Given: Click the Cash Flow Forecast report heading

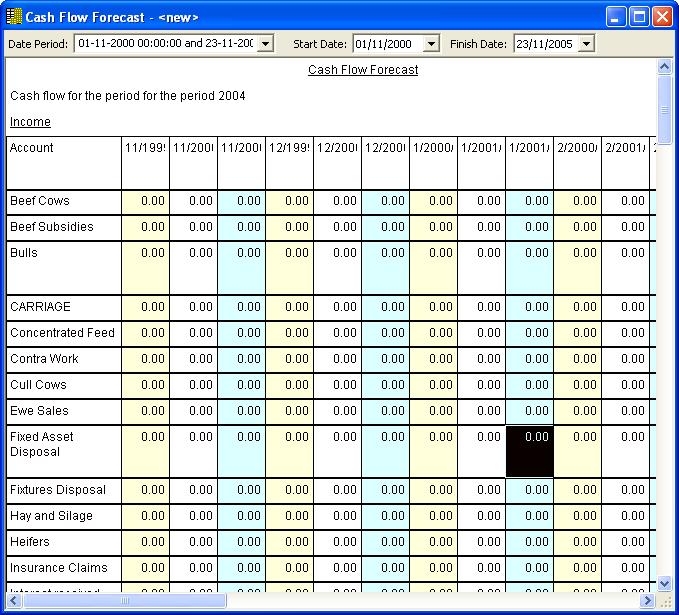Looking at the screenshot, I should point(363,70).
